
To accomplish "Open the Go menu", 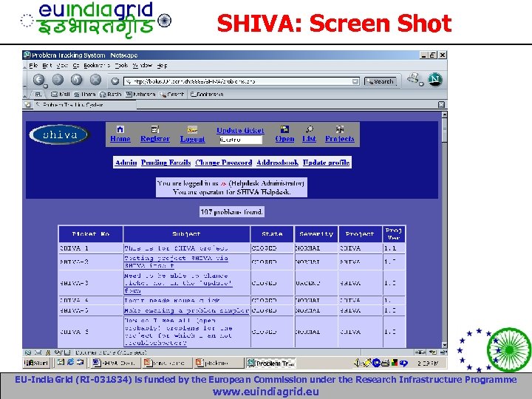I will tap(76, 66).
